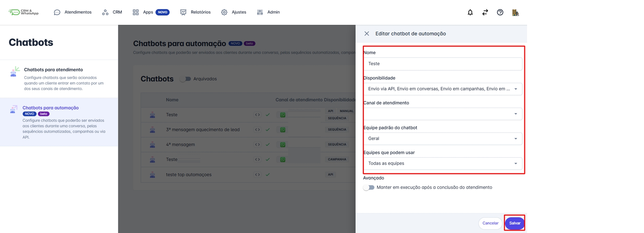Click the code icon in the 4º mensagem row

pos(257,145)
